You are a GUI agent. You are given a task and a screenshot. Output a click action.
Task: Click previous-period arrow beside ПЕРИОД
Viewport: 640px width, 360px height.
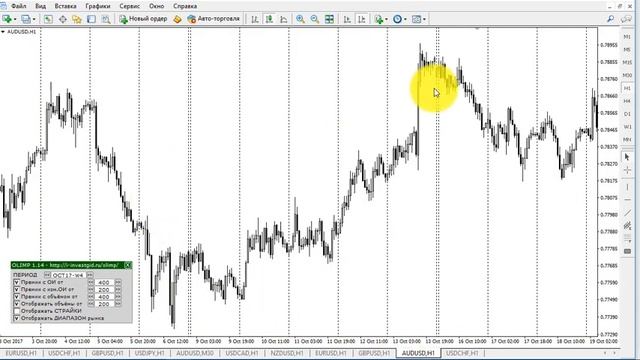click(x=47, y=275)
